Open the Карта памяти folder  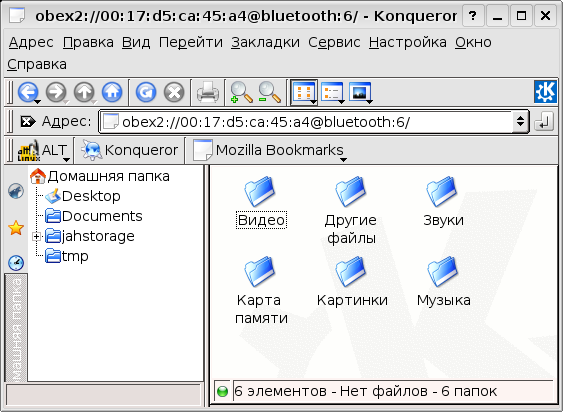[261, 291]
